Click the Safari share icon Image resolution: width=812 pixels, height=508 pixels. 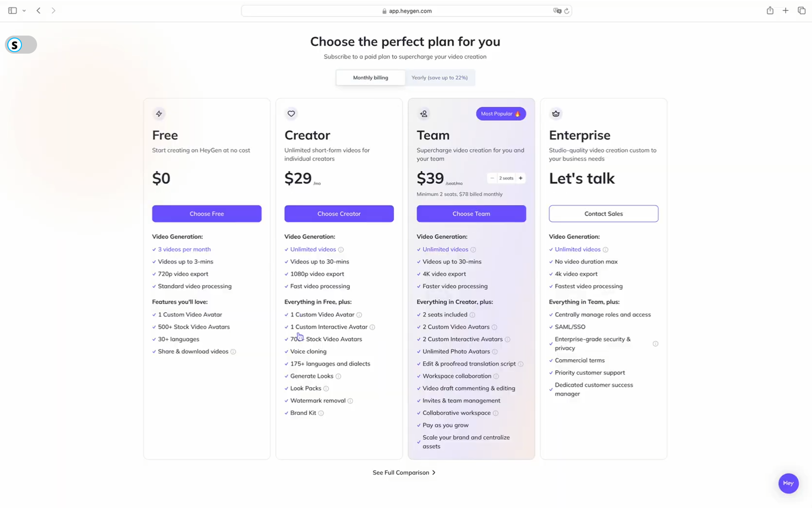(770, 10)
